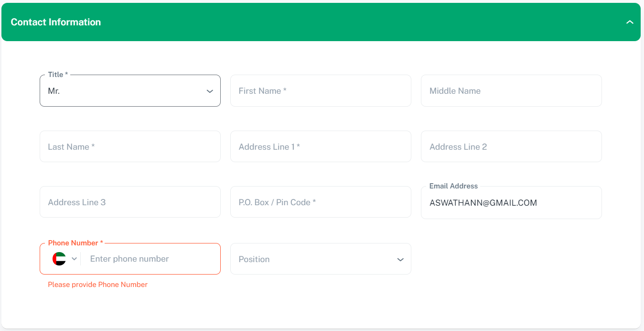Click the UAE flag country icon
Image resolution: width=644 pixels, height=331 pixels.
pyautogui.click(x=59, y=259)
